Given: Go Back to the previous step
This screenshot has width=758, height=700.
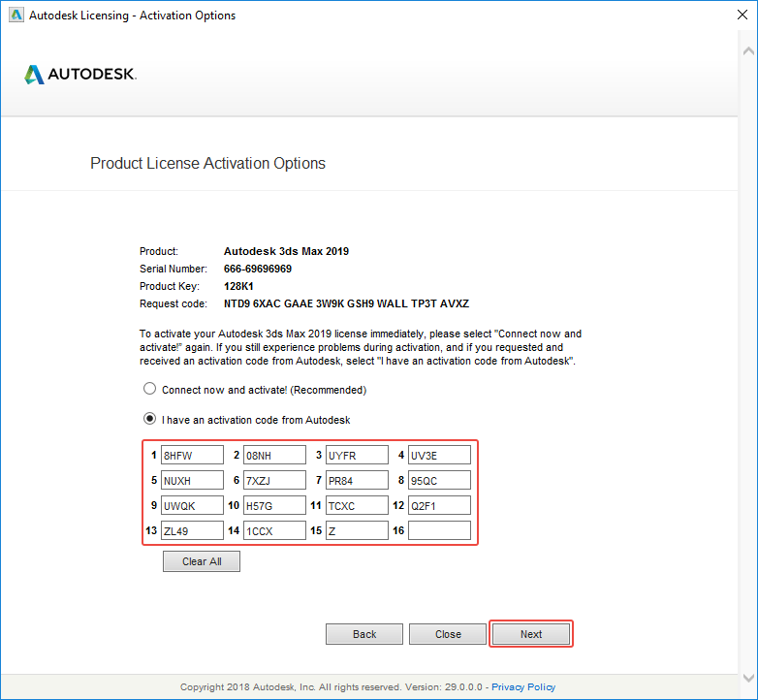Looking at the screenshot, I should [x=364, y=634].
